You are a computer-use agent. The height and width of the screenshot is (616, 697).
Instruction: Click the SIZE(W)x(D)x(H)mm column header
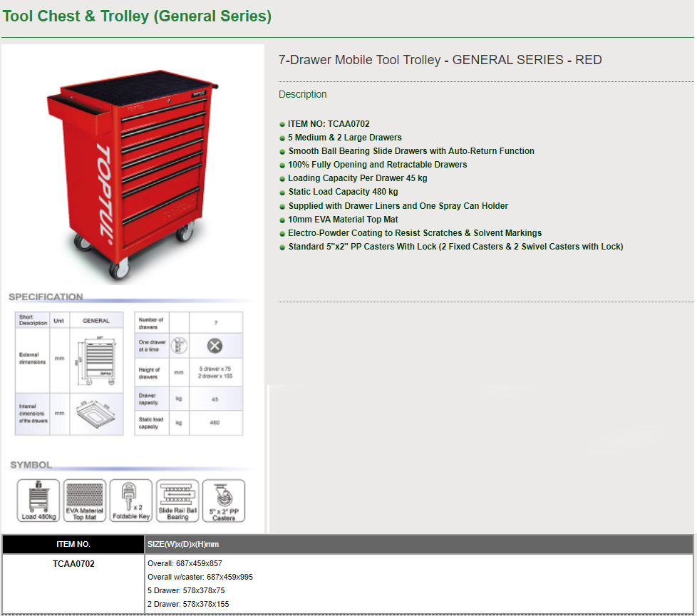(182, 544)
